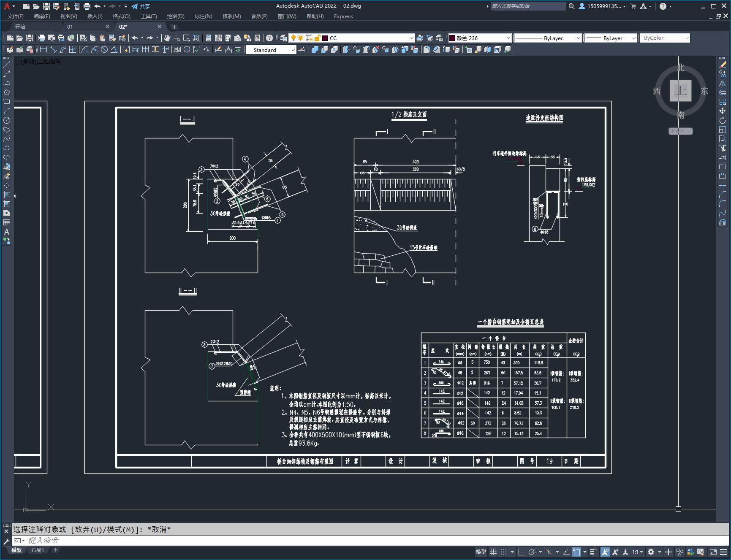Screen dimensions: 731x560
Task: Pick the Circle tool in draw toolbar
Action: pyautogui.click(x=7, y=121)
